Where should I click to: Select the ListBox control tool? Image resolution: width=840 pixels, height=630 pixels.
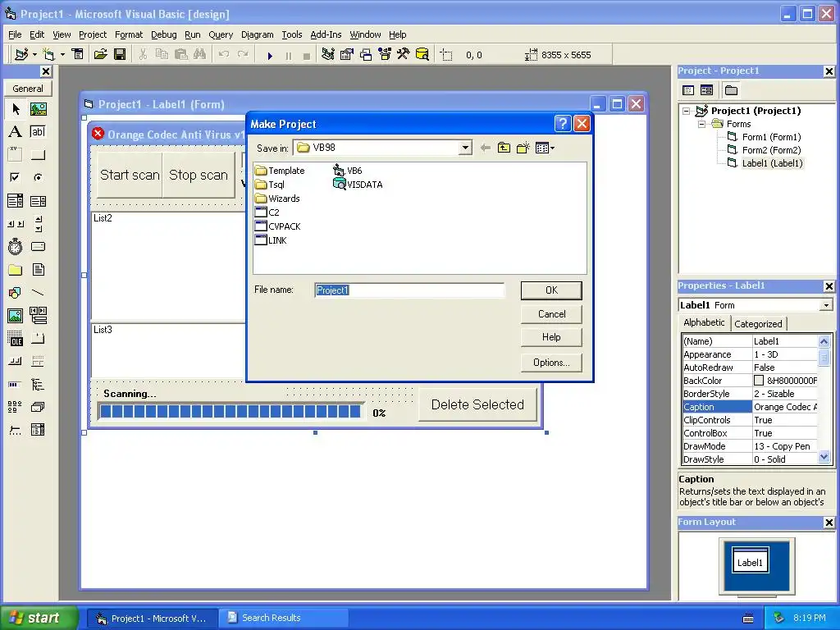(x=38, y=201)
